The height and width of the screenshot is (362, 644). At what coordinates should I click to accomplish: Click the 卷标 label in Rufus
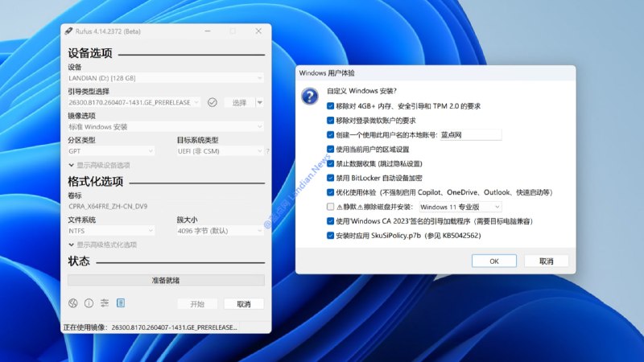(x=75, y=195)
